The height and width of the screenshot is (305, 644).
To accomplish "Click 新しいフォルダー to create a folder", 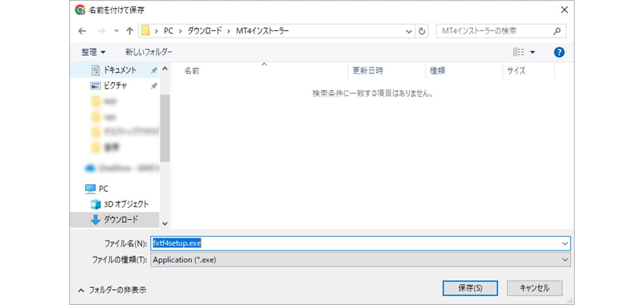I will [149, 52].
